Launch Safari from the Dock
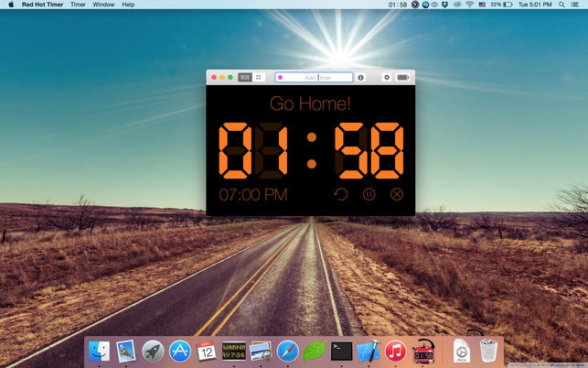Viewport: 588px width, 368px height. 288,352
